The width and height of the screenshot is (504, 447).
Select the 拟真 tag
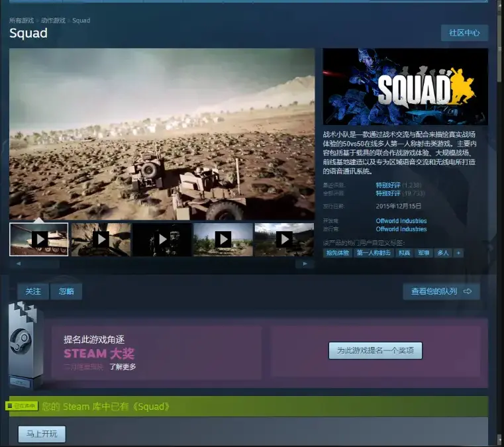point(405,253)
